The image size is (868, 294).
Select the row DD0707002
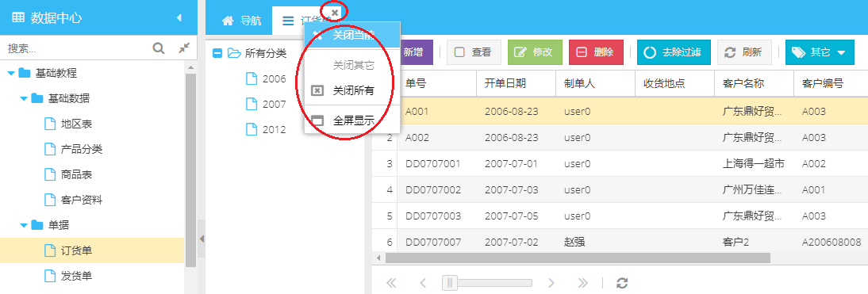tap(620, 189)
